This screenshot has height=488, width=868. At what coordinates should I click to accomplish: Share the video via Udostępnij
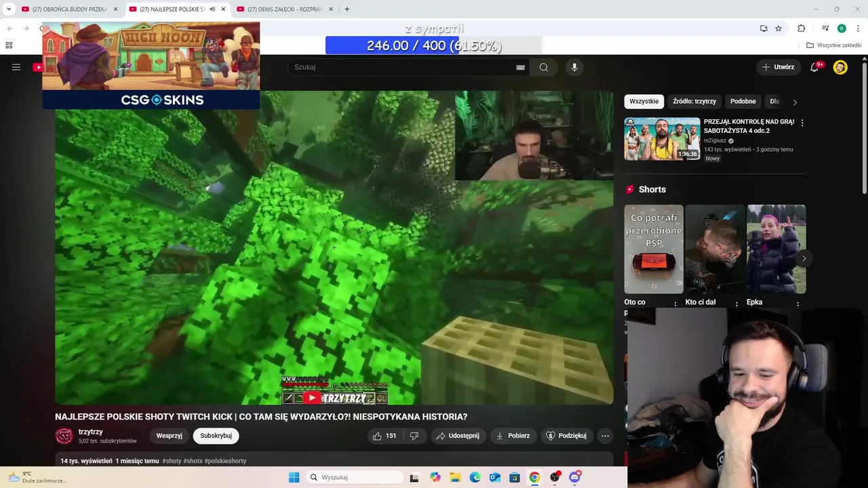tap(458, 436)
